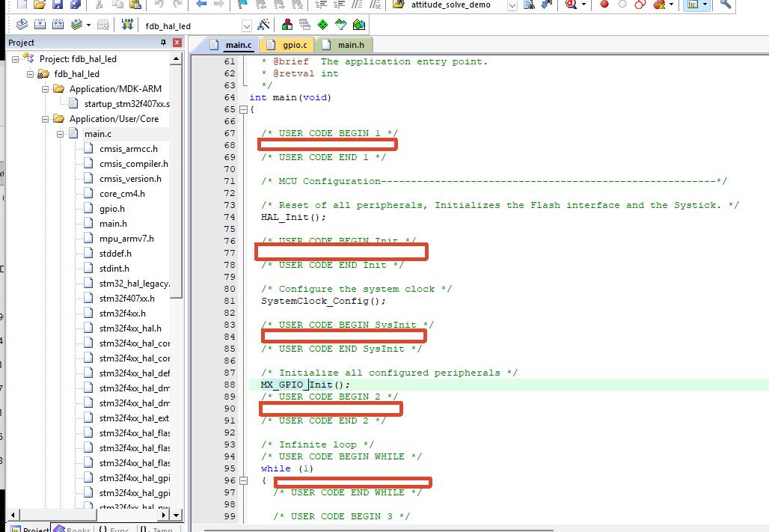Click the Select Software Packs icon
The image size is (769, 532).
(341, 25)
